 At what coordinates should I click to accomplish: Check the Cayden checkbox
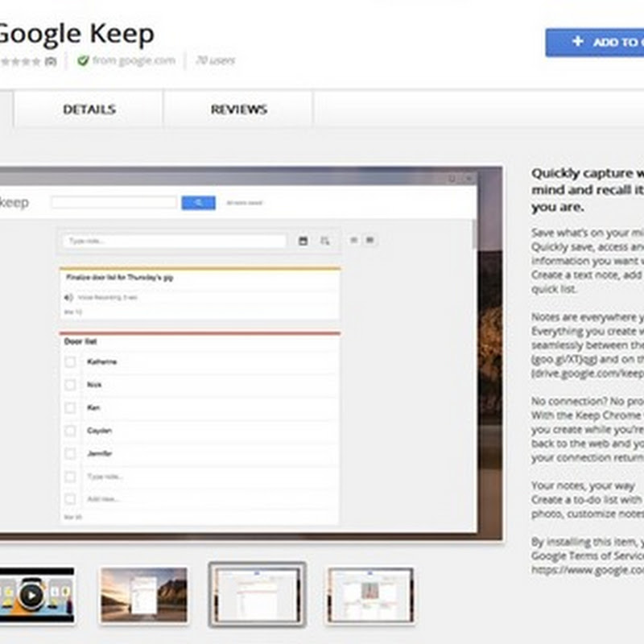point(70,431)
